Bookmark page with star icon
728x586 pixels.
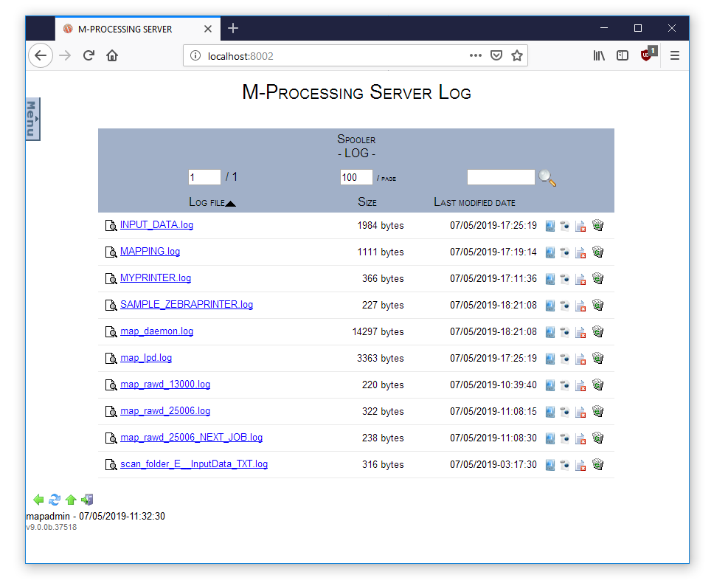tap(517, 55)
